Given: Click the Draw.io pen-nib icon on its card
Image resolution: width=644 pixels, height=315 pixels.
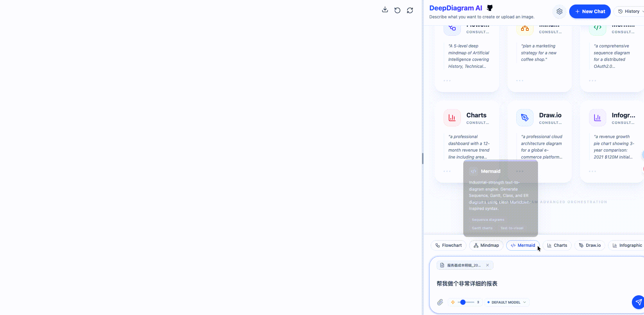Looking at the screenshot, I should (x=525, y=118).
